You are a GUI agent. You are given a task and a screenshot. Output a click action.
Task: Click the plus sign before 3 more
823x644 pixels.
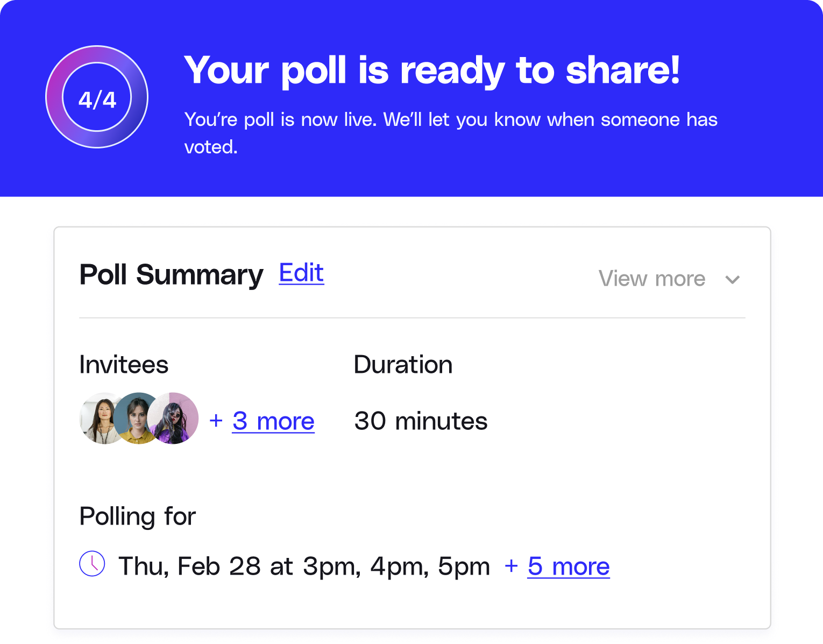pyautogui.click(x=216, y=420)
